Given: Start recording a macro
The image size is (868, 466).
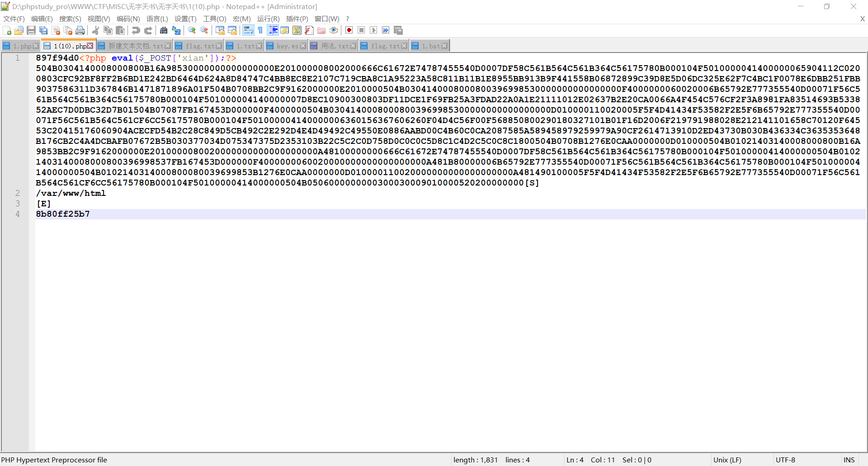Looking at the screenshot, I should click(x=349, y=30).
